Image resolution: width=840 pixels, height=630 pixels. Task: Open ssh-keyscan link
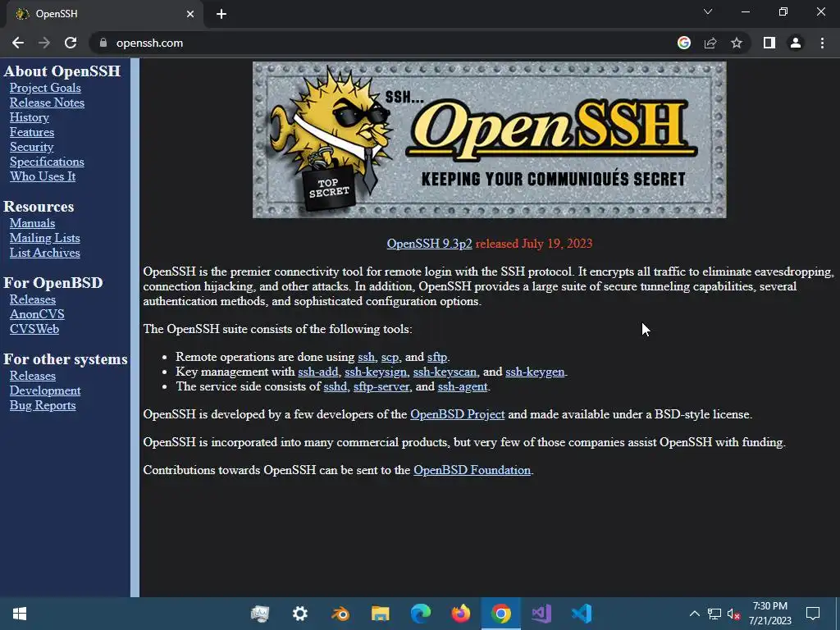[x=445, y=372]
